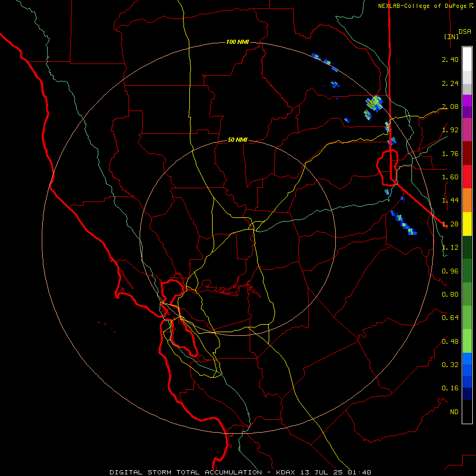Viewport: 476px width, 476px height.
Task: Click the 1.92 legend value
Action: pos(450,130)
